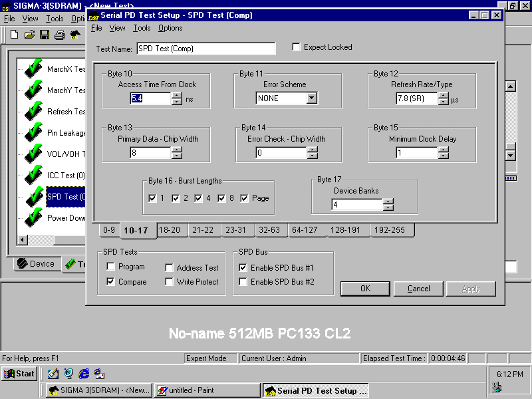Enable SPD Bus #2
This screenshot has width=532, height=399.
243,281
